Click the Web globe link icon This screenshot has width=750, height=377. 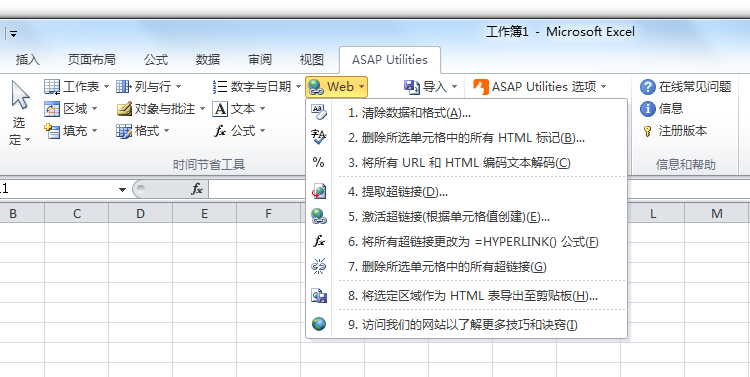coord(316,87)
